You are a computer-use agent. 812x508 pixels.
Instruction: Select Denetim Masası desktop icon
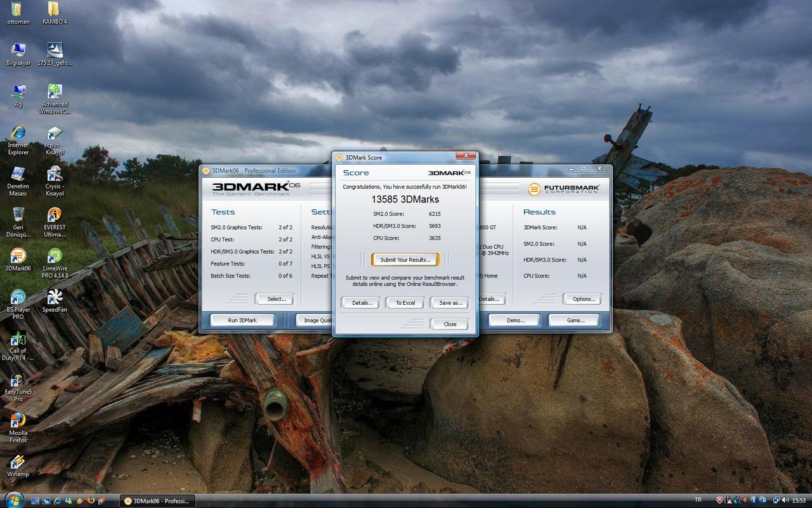point(18,182)
